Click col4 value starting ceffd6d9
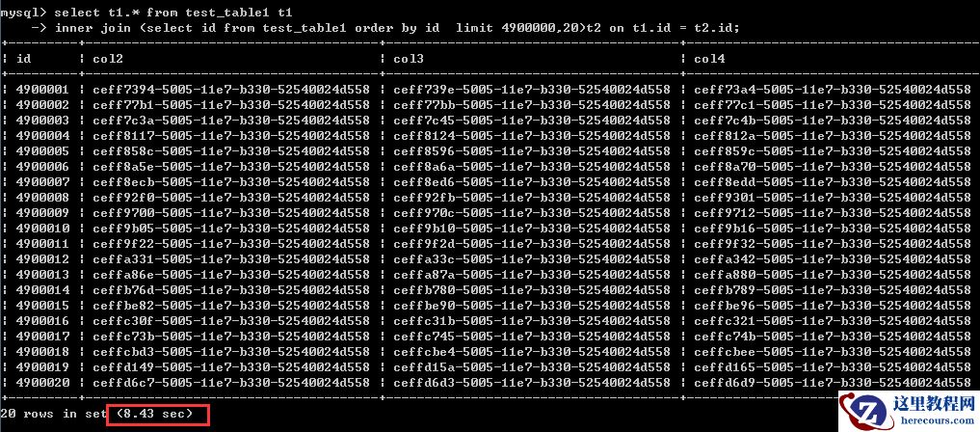Screen dimensions: 980x432 click(x=833, y=382)
